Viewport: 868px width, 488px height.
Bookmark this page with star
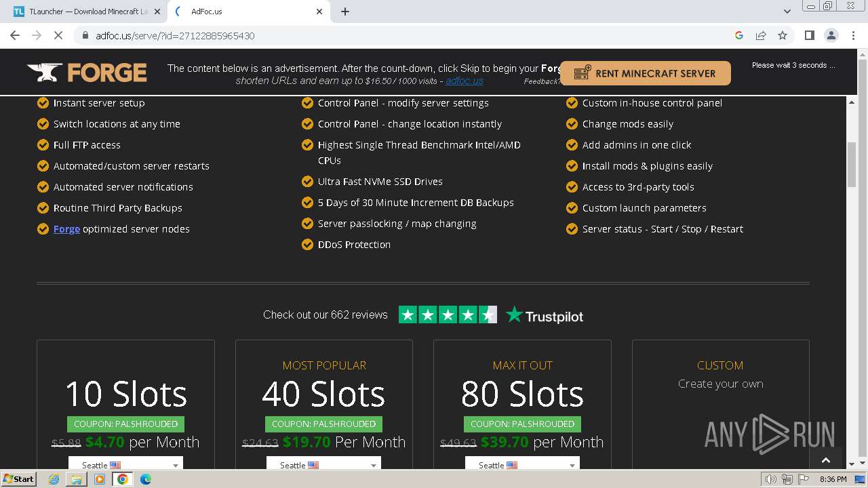coord(783,35)
